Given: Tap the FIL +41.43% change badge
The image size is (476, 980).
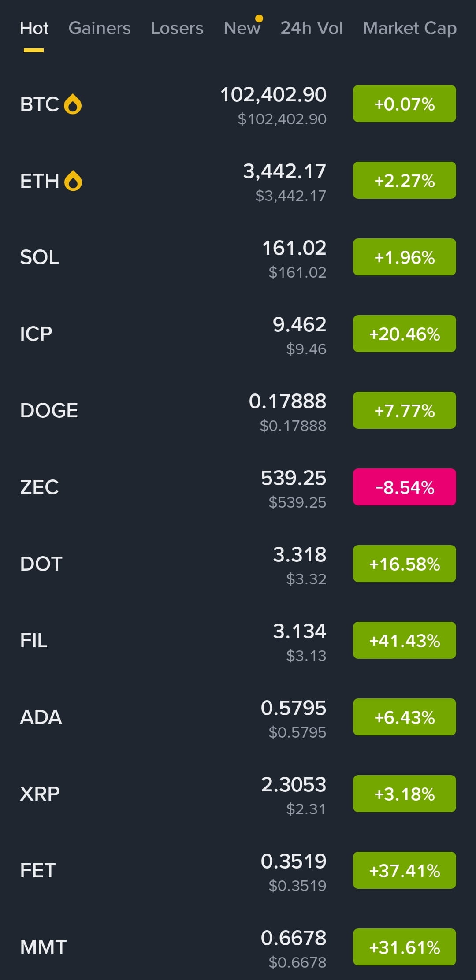Looking at the screenshot, I should point(405,640).
